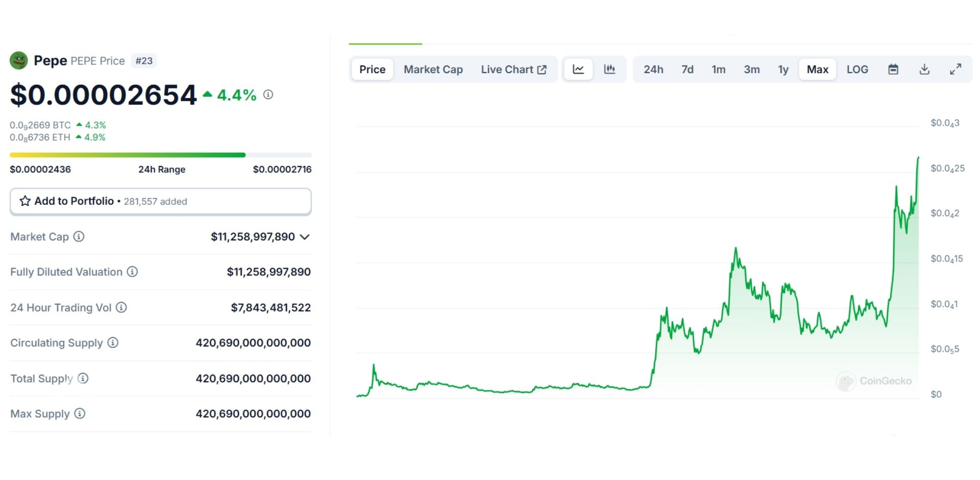Open the price change info icon next to 4.4%

tap(268, 94)
